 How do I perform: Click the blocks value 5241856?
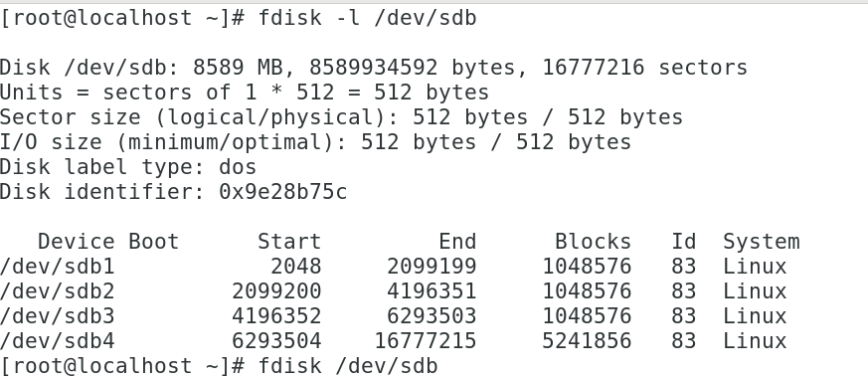click(587, 341)
